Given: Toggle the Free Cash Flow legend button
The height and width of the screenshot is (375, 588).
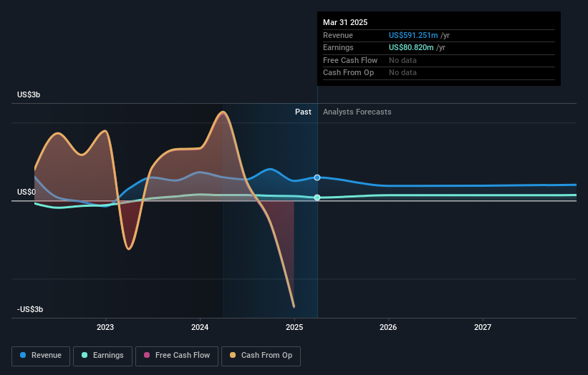Looking at the screenshot, I should tap(177, 356).
